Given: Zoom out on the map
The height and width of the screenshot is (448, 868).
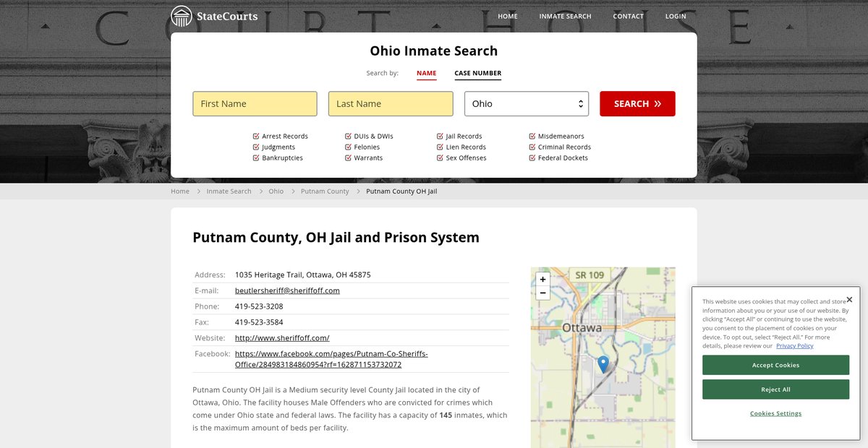Looking at the screenshot, I should (542, 293).
